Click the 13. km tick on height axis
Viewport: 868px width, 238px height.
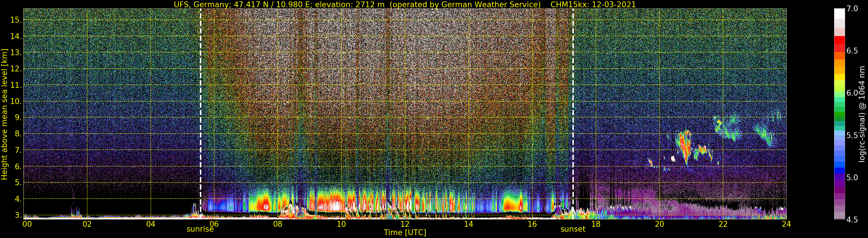click(16, 53)
